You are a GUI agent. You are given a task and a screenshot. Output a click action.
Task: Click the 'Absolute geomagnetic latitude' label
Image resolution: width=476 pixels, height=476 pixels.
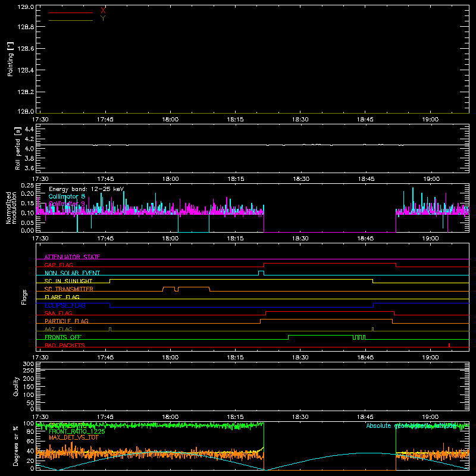click(x=411, y=425)
